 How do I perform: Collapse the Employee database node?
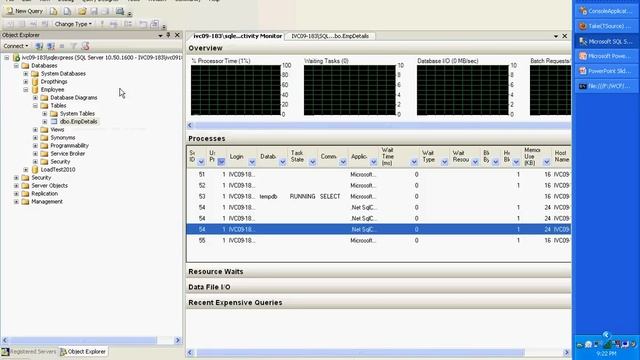pyautogui.click(x=26, y=90)
